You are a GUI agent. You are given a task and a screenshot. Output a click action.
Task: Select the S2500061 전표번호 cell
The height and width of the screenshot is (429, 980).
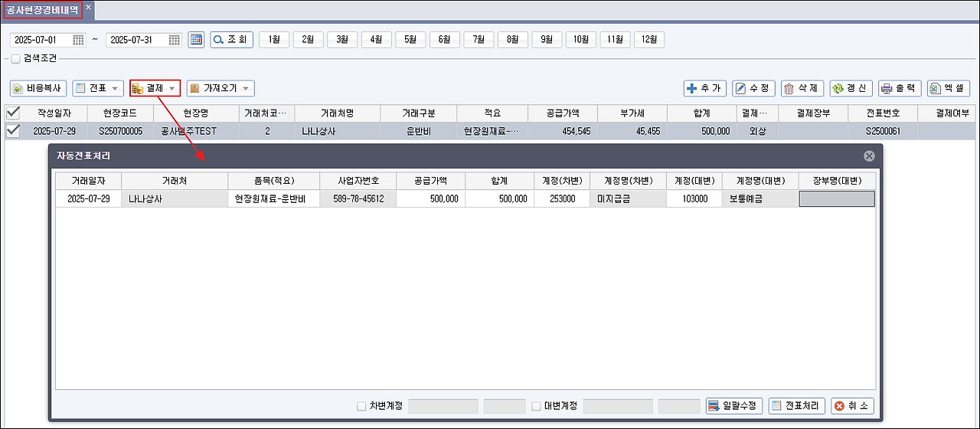(883, 131)
